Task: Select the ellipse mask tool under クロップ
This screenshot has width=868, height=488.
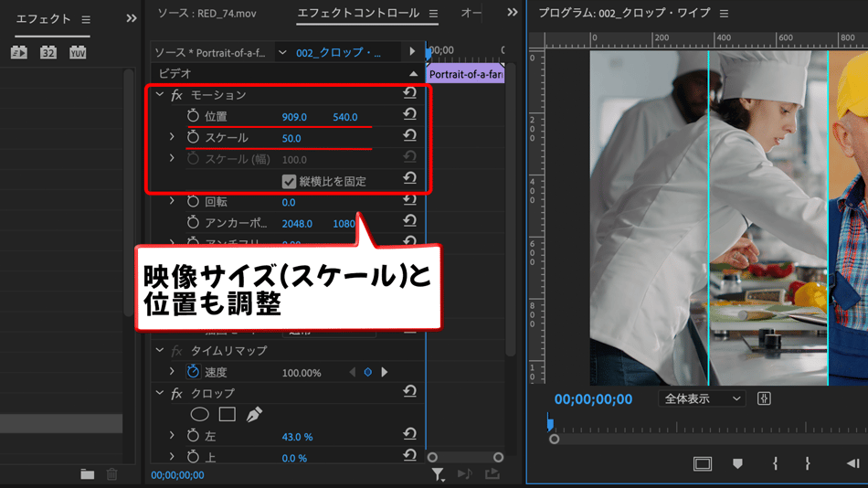Action: (x=199, y=414)
